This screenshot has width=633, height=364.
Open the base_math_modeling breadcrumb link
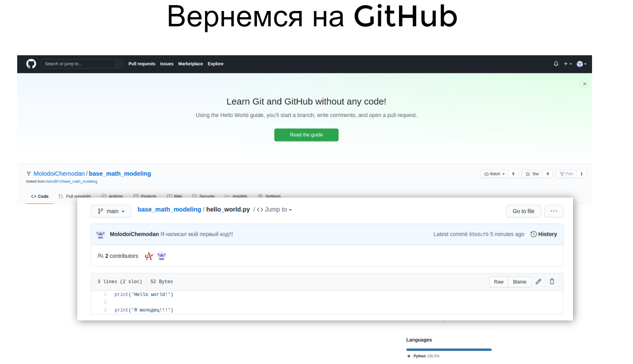[x=169, y=209]
